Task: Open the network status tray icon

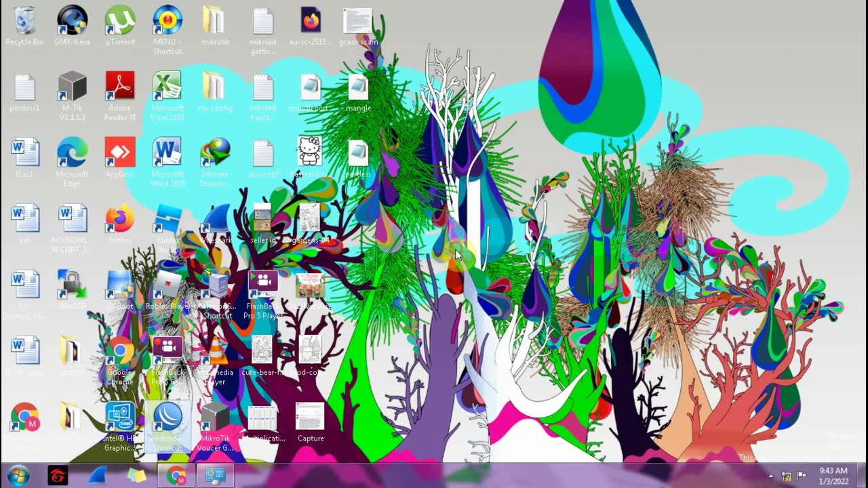Action: (x=787, y=476)
